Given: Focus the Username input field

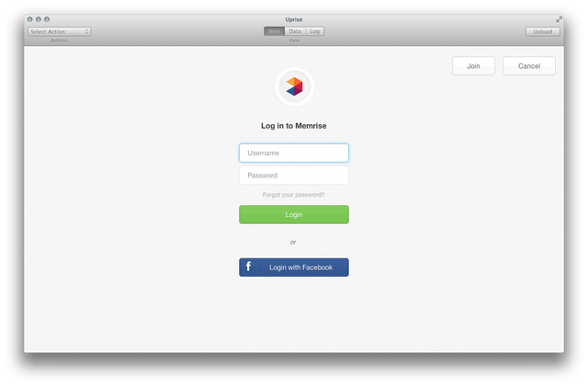Looking at the screenshot, I should [294, 153].
